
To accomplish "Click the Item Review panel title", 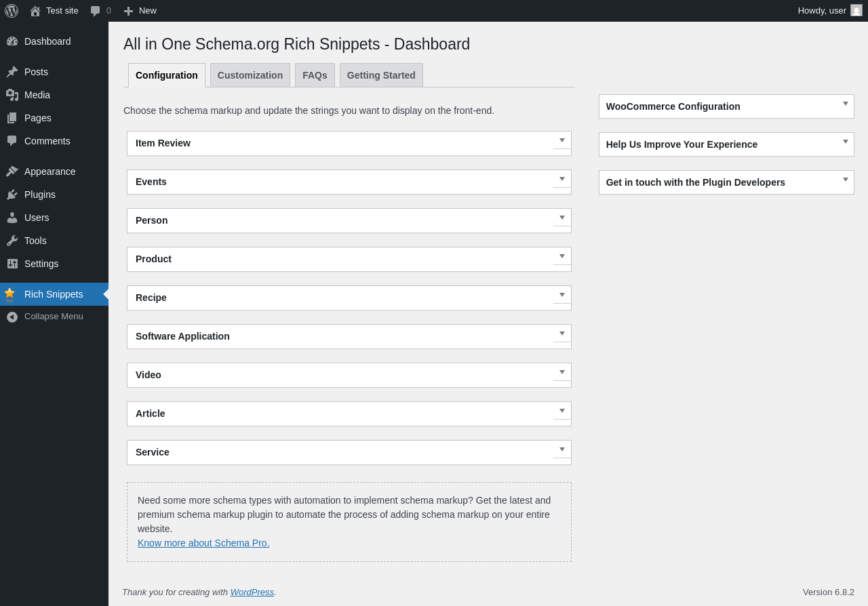I will (163, 143).
